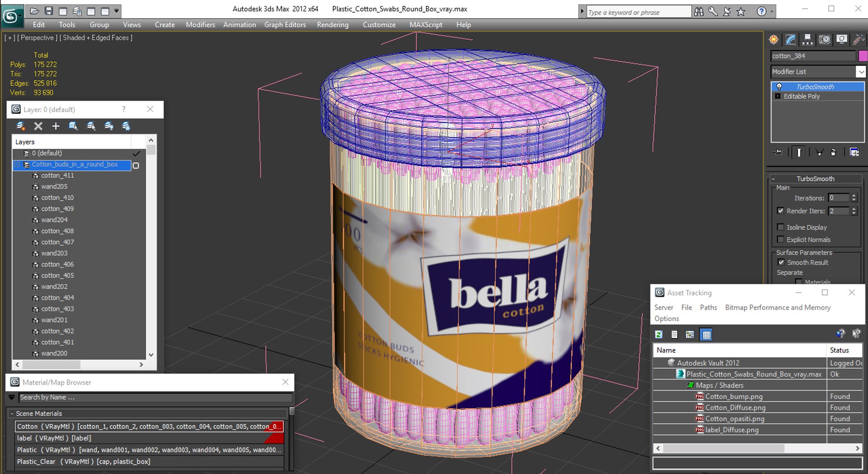Click the pink object color swatch
868x474 pixels.
point(863,56)
